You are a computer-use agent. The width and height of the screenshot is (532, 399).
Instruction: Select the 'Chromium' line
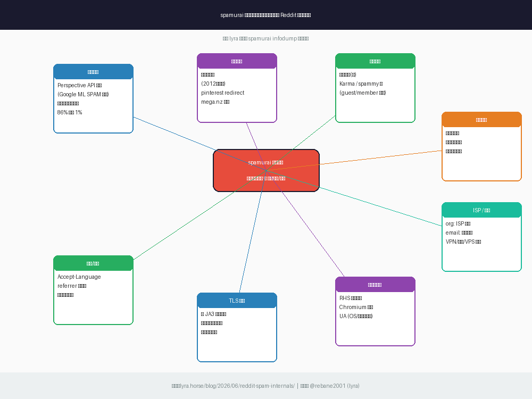coord(356,307)
